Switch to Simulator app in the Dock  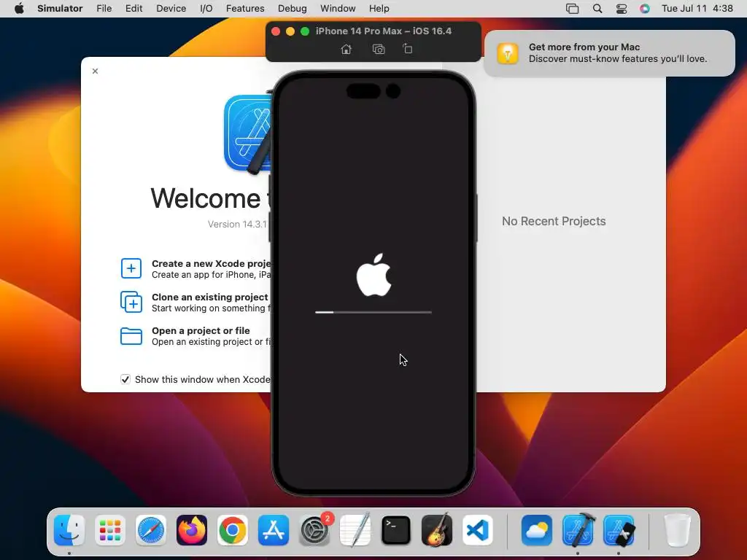pos(619,530)
